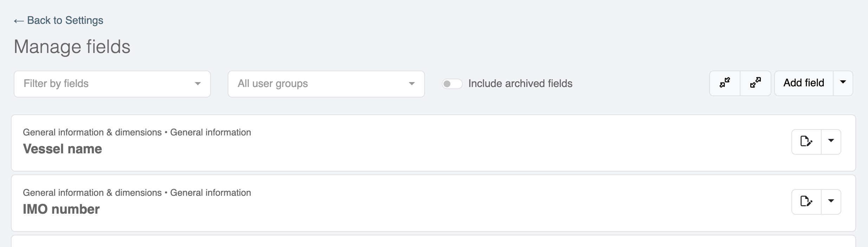
Task: Open IMO number row actions caret
Action: tap(831, 202)
